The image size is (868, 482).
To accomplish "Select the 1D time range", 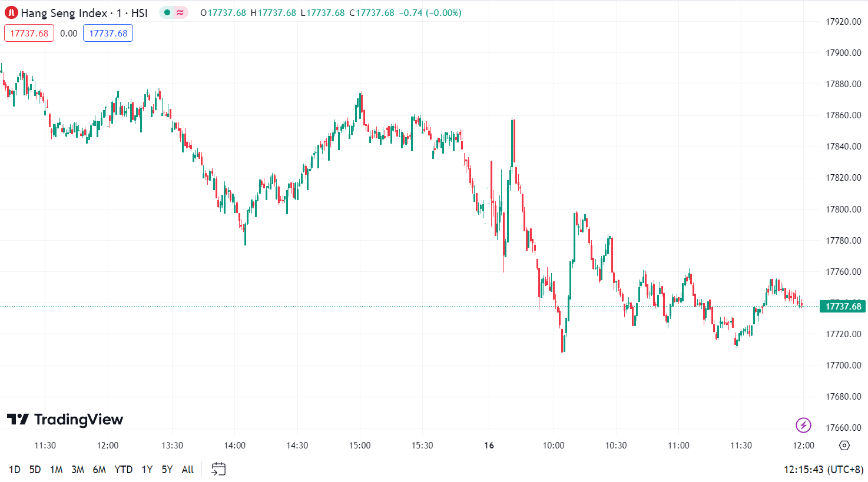I will [15, 469].
